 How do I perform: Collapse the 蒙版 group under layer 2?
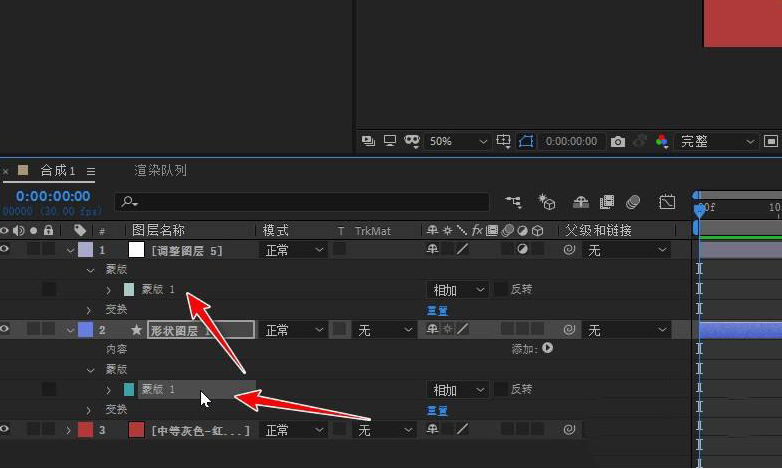coord(90,370)
